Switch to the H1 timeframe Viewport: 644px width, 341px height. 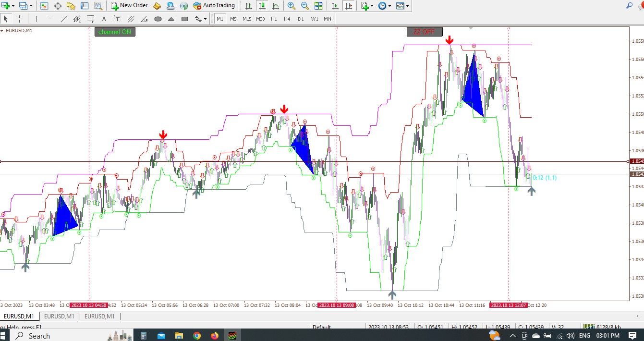[x=274, y=19]
